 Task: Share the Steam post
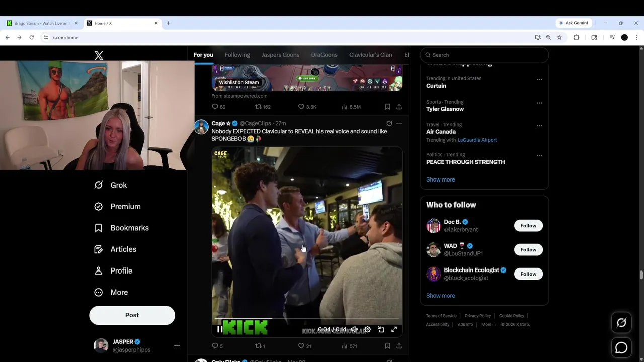tap(399, 107)
